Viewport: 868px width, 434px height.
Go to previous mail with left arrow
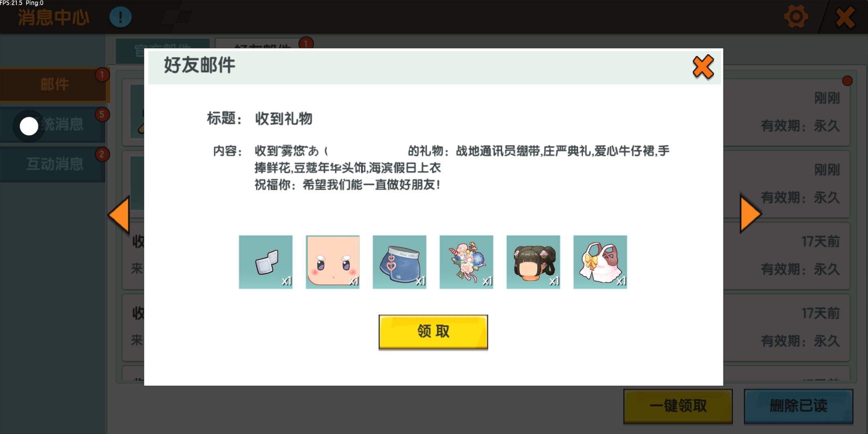119,215
